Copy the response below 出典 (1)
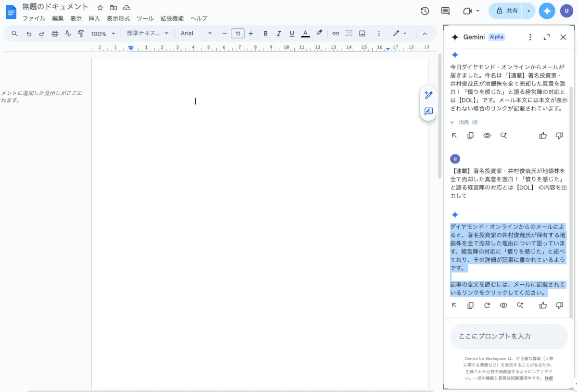Image resolution: width=577 pixels, height=392 pixels. pyautogui.click(x=471, y=136)
